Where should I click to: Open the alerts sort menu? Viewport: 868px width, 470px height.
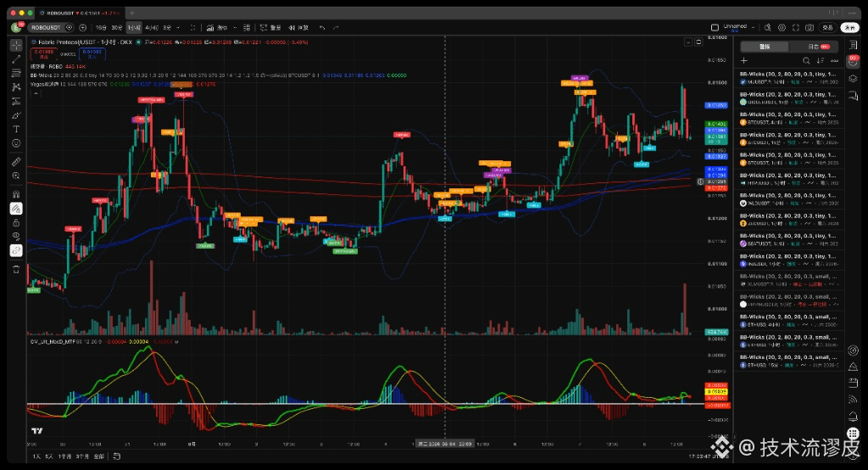821,60
